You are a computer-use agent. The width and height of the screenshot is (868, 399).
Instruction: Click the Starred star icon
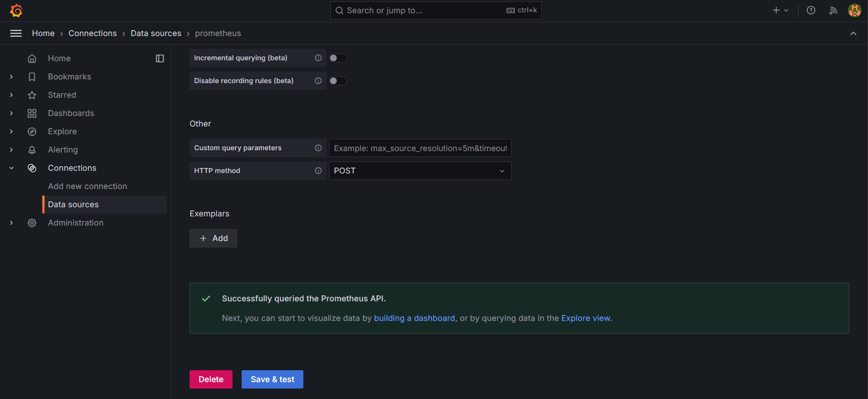pyautogui.click(x=32, y=95)
